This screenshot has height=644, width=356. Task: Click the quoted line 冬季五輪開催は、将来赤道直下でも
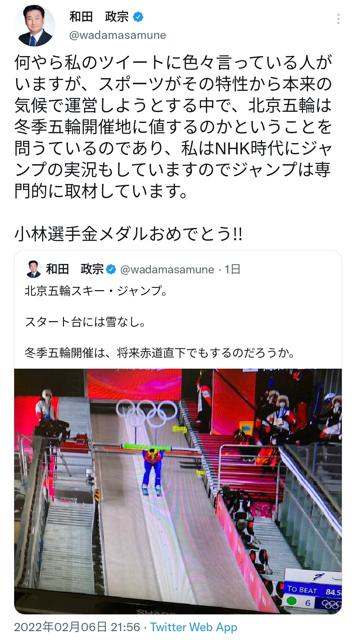pos(160,353)
